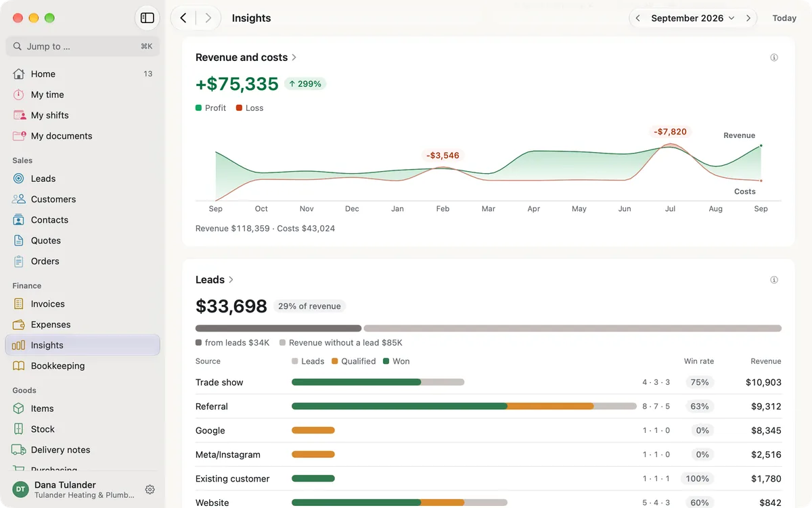Click the Orders icon

(x=19, y=261)
